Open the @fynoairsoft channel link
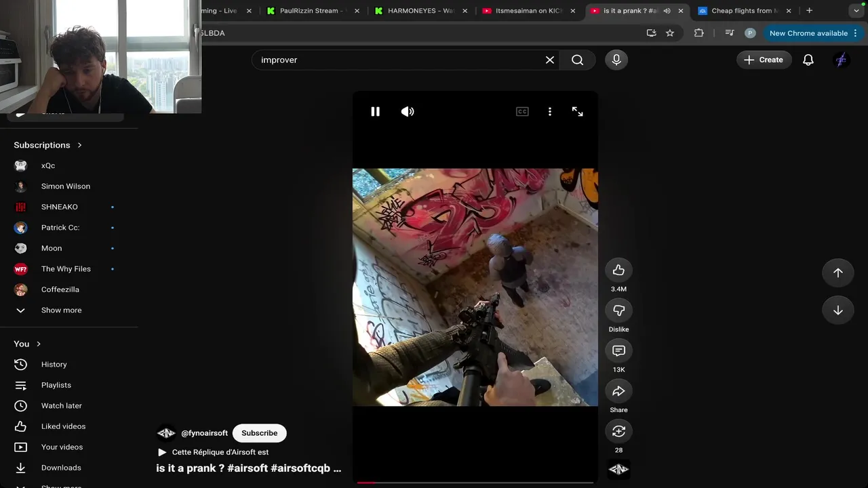The width and height of the screenshot is (868, 488). pyautogui.click(x=204, y=433)
